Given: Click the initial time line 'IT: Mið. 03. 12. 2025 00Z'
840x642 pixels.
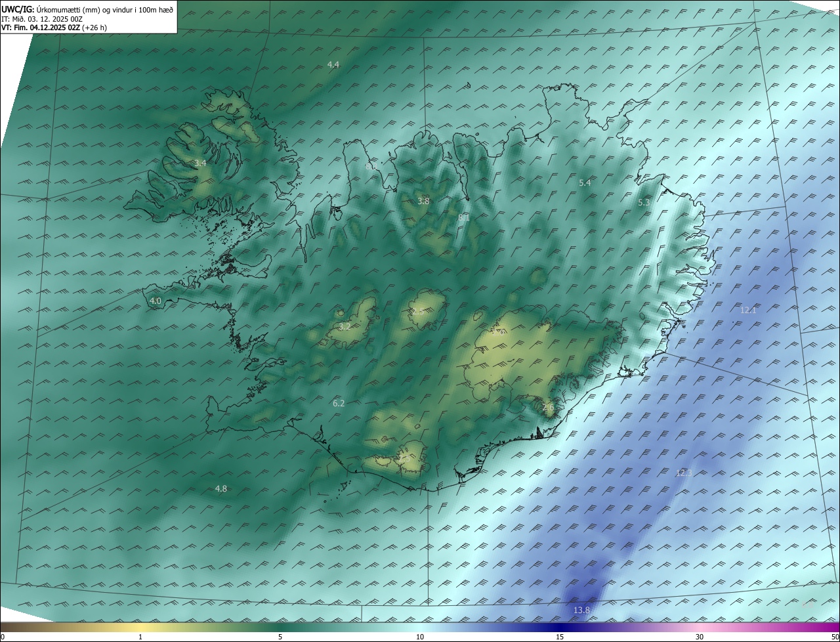Looking at the screenshot, I should (x=41, y=18).
